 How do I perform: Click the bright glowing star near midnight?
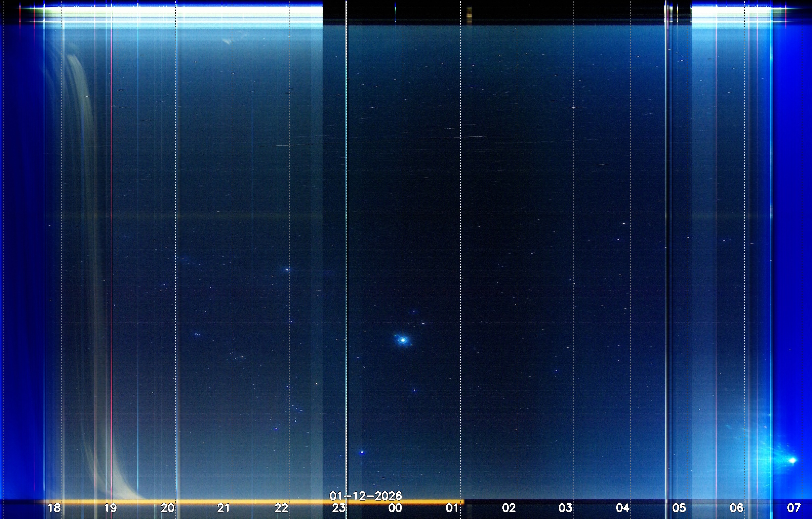403,340
